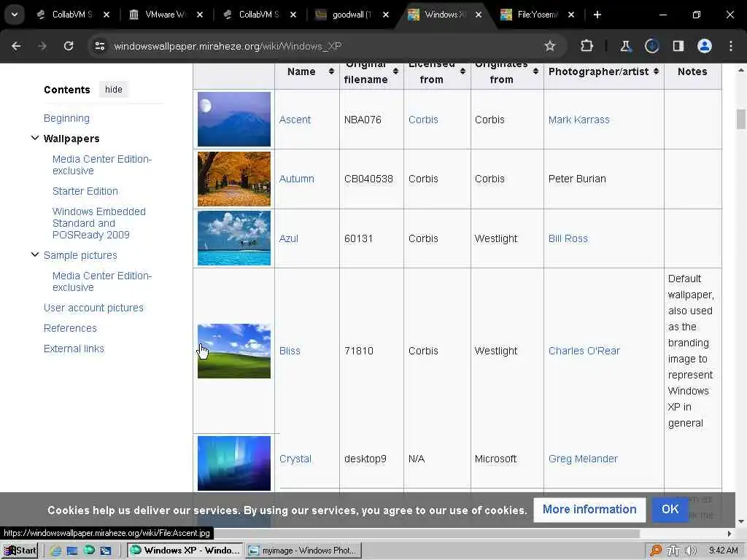Viewport: 747px width, 560px height.
Task: Click More information on cookie banner
Action: 589,510
